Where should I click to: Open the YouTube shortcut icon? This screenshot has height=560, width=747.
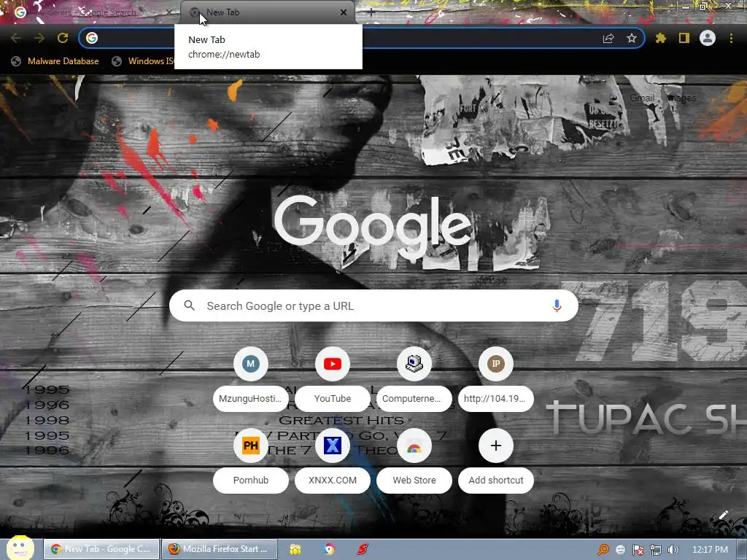coord(333,364)
